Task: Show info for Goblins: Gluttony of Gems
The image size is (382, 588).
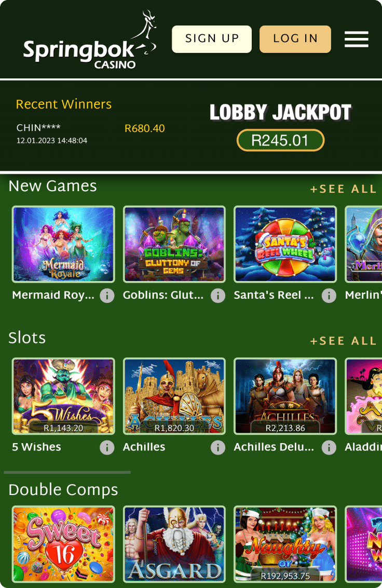Action: 218,296
